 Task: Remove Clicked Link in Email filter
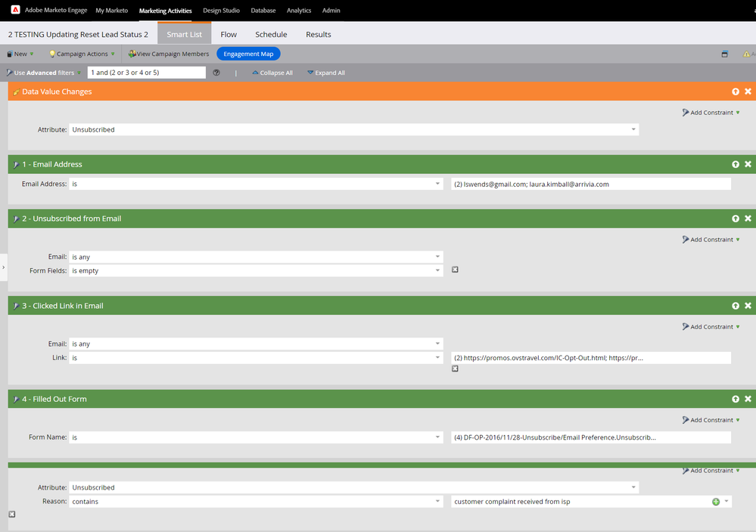pyautogui.click(x=748, y=306)
